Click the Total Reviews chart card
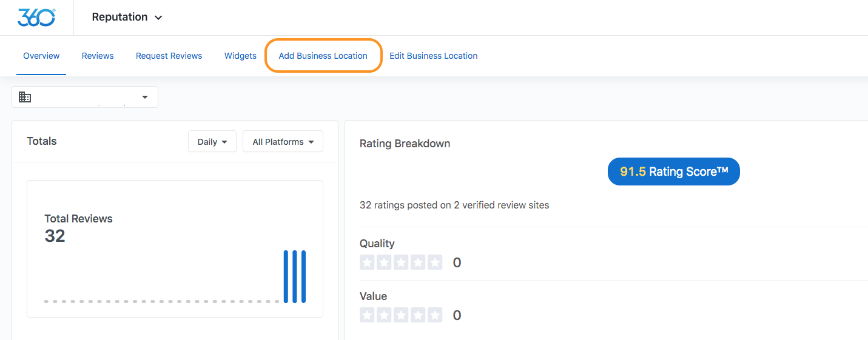This screenshot has width=868, height=340. tap(175, 248)
